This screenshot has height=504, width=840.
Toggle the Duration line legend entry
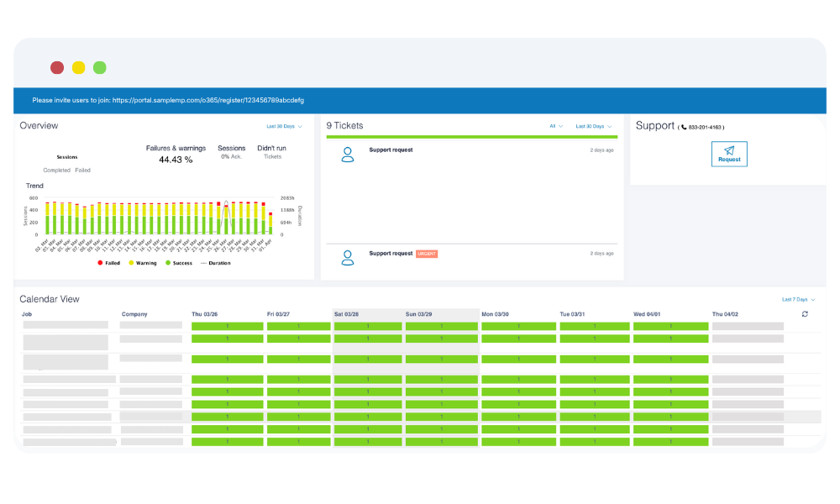tap(202, 263)
